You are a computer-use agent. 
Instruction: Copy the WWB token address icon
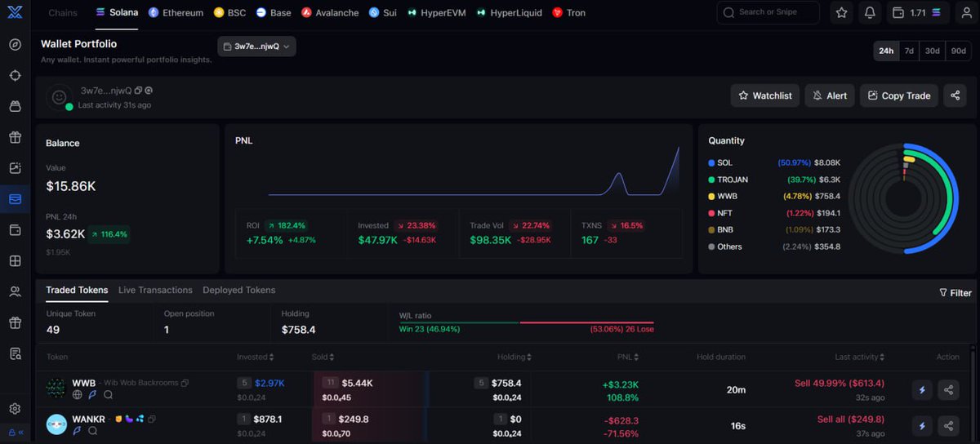[x=185, y=383]
